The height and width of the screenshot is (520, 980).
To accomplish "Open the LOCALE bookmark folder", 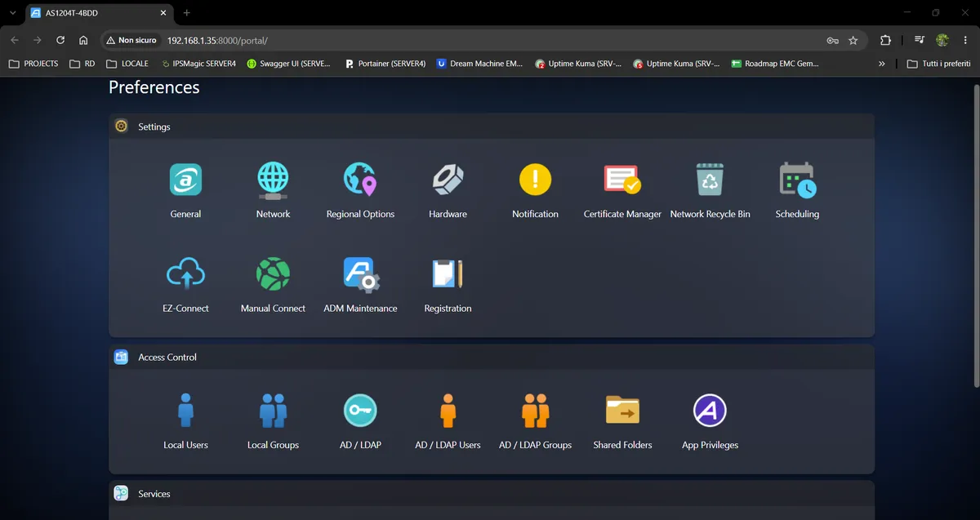I will pos(127,63).
